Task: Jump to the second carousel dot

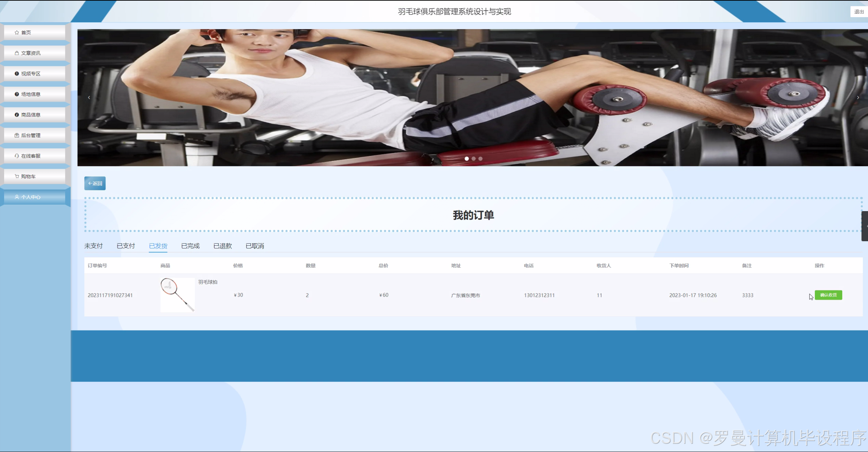Action: (474, 159)
